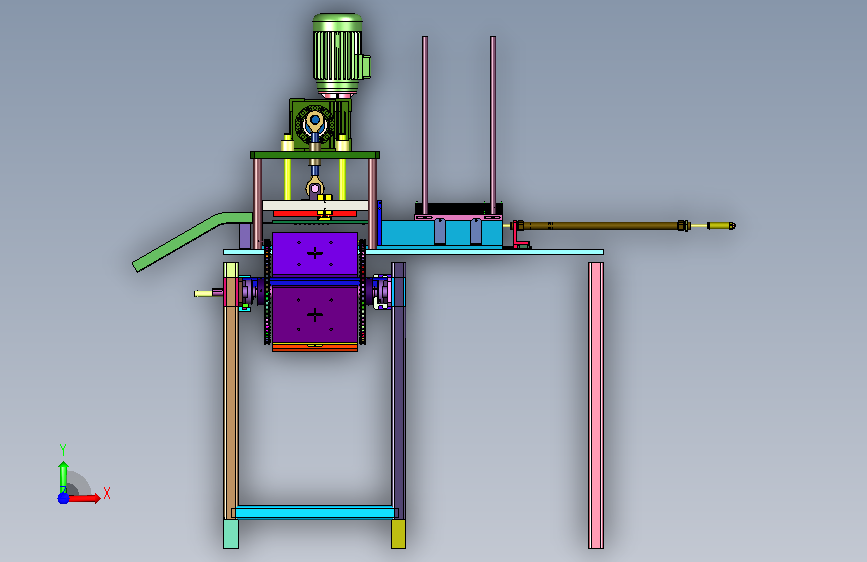
Task: Select the green electric motor at top
Action: (x=338, y=54)
